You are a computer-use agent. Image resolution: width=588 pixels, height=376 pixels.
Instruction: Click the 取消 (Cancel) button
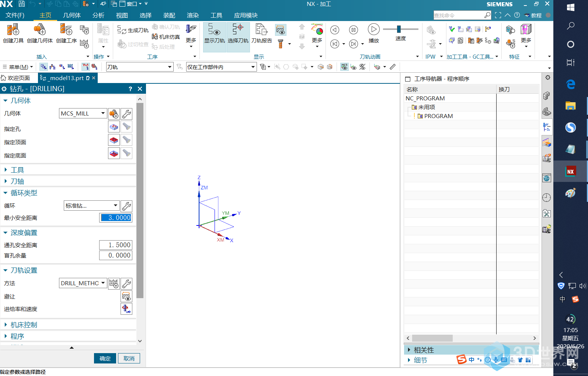click(x=129, y=358)
